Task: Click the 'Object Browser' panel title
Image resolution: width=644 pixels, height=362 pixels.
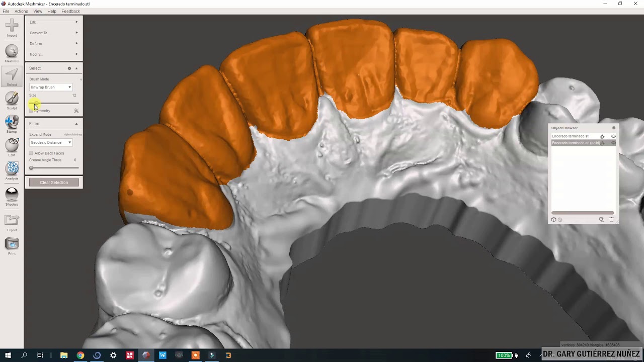Action: (565, 128)
